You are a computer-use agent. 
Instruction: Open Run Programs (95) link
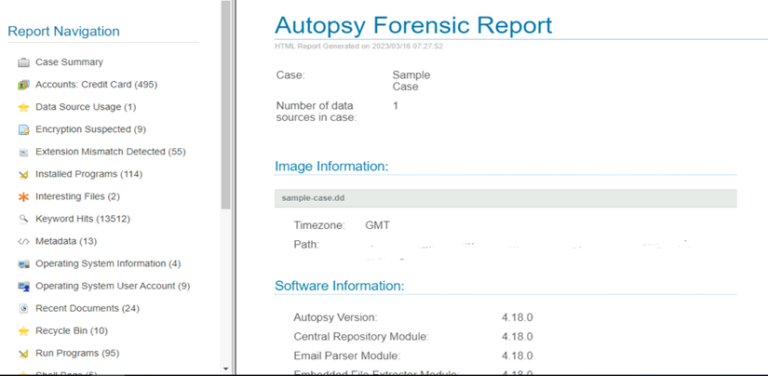77,353
